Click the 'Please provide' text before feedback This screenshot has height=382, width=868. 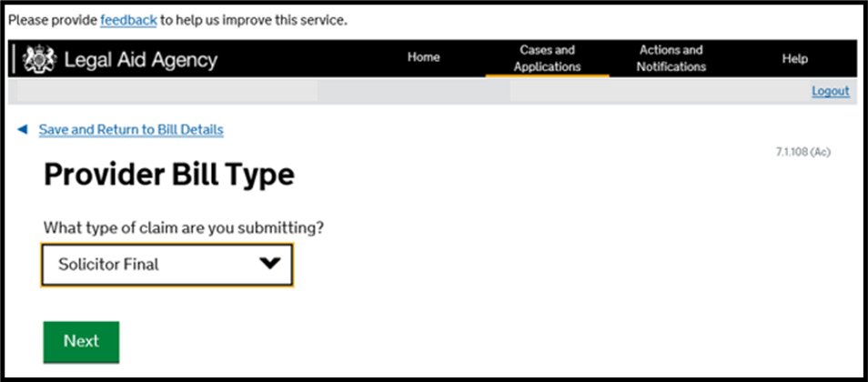(51, 20)
